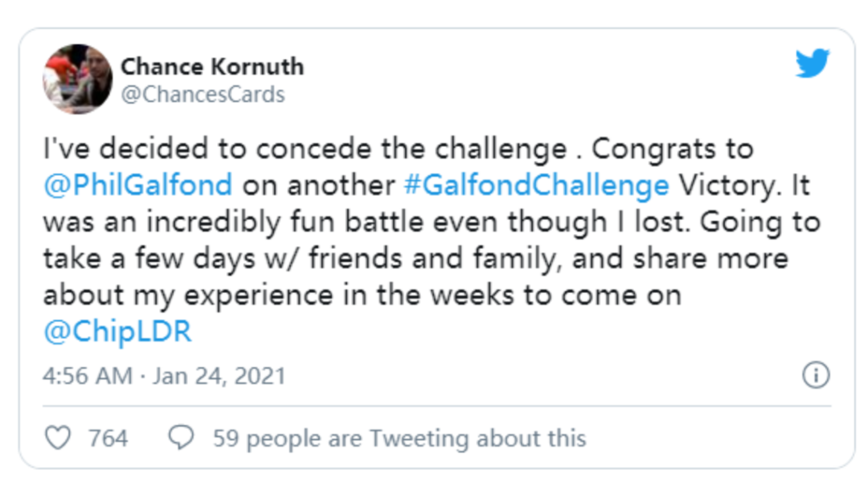Image resolution: width=868 pixels, height=483 pixels.
Task: Open the @PhilGalfond mention
Action: (137, 186)
